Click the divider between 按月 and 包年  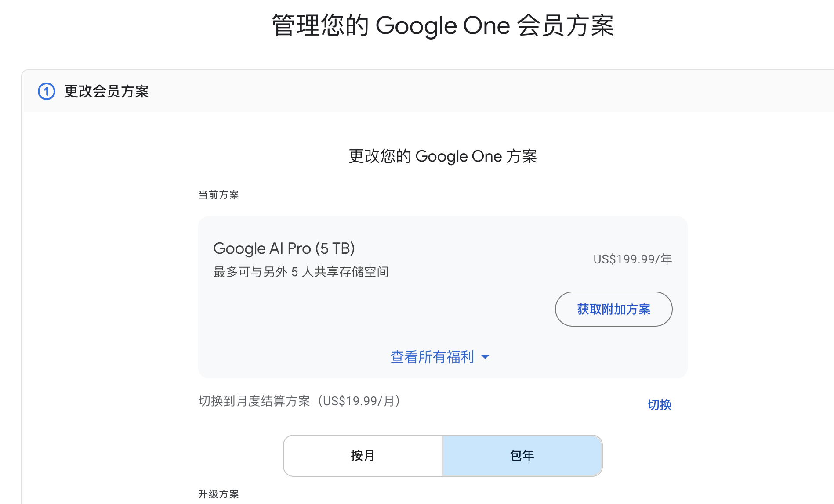pos(442,456)
